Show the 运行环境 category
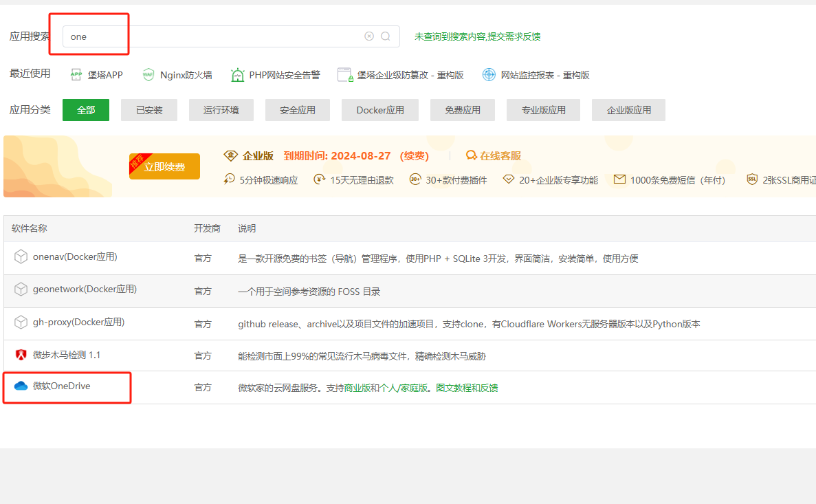The image size is (816, 504). click(x=221, y=110)
